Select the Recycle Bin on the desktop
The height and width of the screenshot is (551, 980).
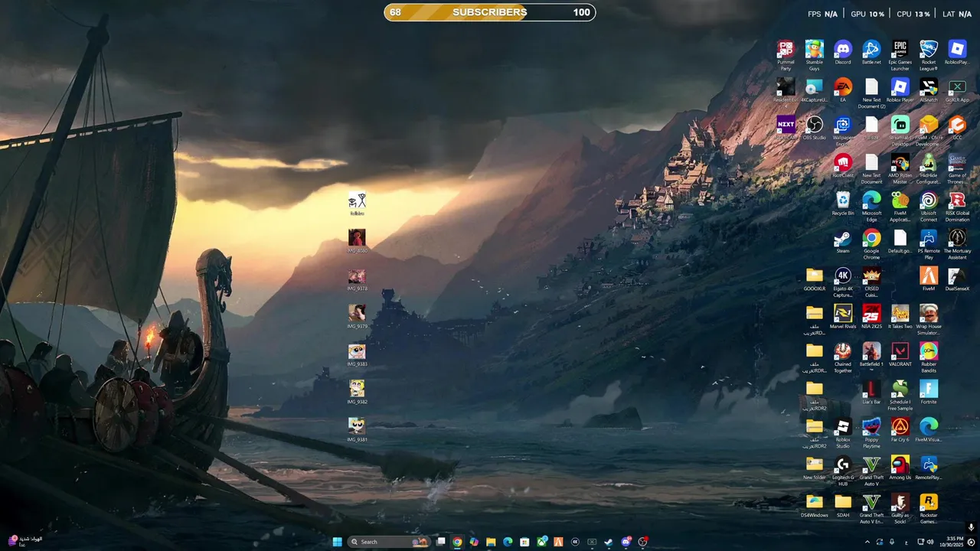pos(843,202)
